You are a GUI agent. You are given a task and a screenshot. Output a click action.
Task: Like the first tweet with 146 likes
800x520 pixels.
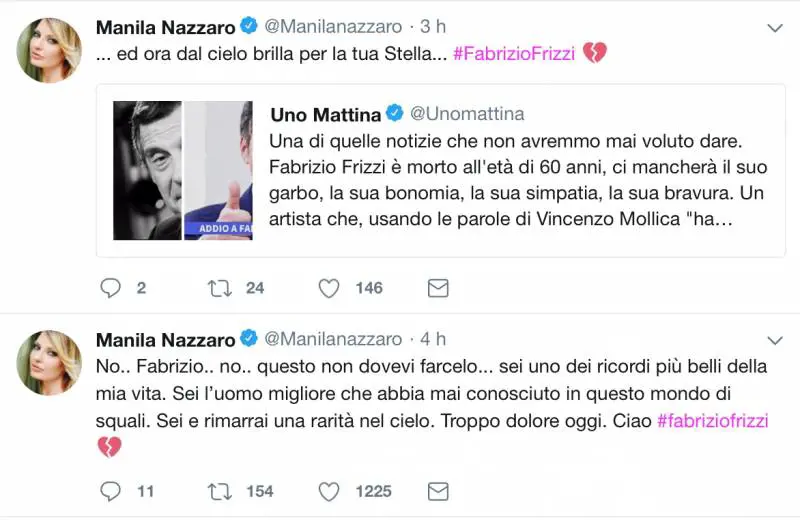[328, 288]
